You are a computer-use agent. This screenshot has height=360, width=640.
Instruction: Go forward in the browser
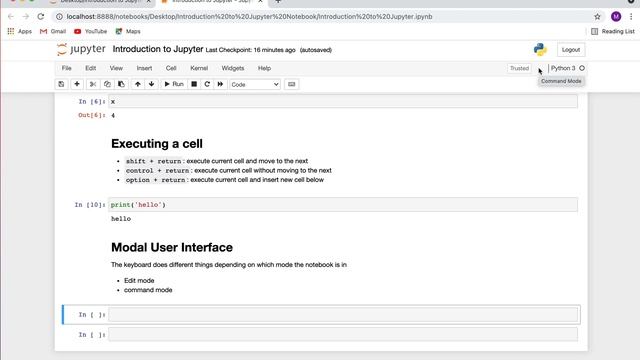point(26,17)
